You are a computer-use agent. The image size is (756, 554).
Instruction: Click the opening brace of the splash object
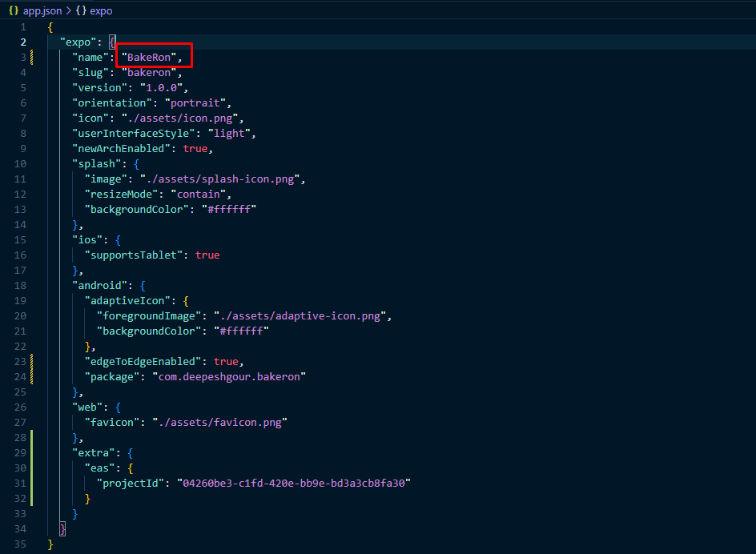tap(136, 163)
